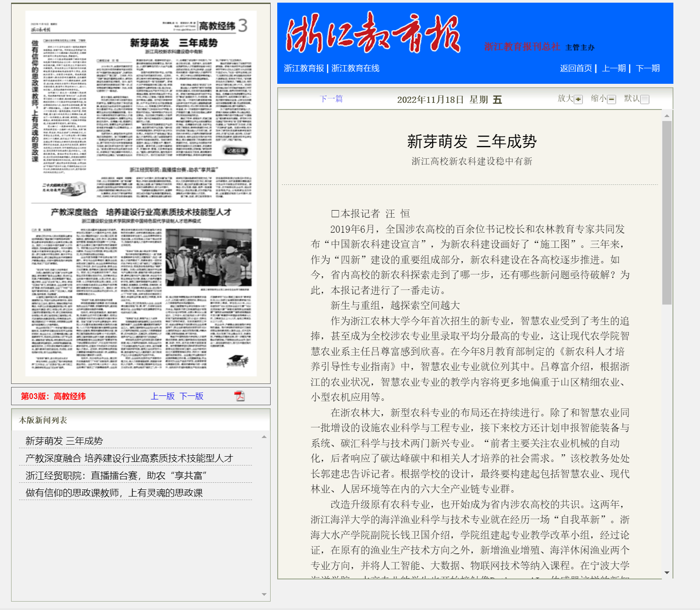The width and height of the screenshot is (700, 610).
Task: Click the 放大 plus icon
Action: tap(578, 99)
